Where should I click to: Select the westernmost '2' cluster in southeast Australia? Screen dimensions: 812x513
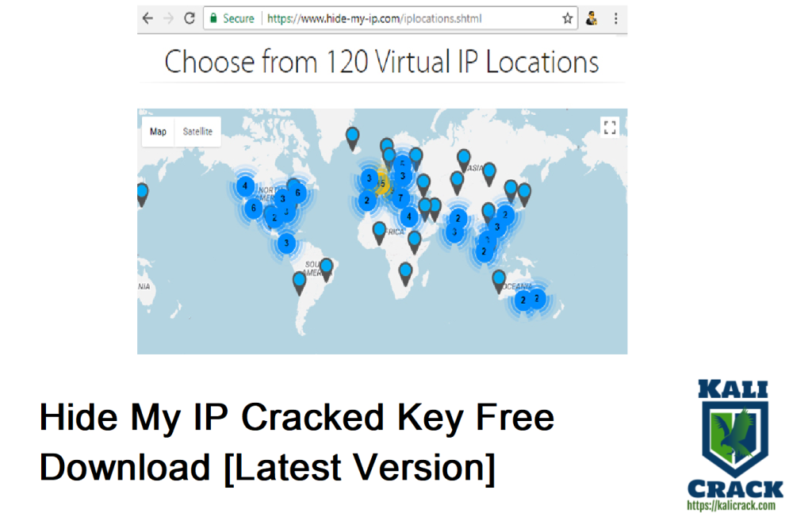pyautogui.click(x=523, y=301)
